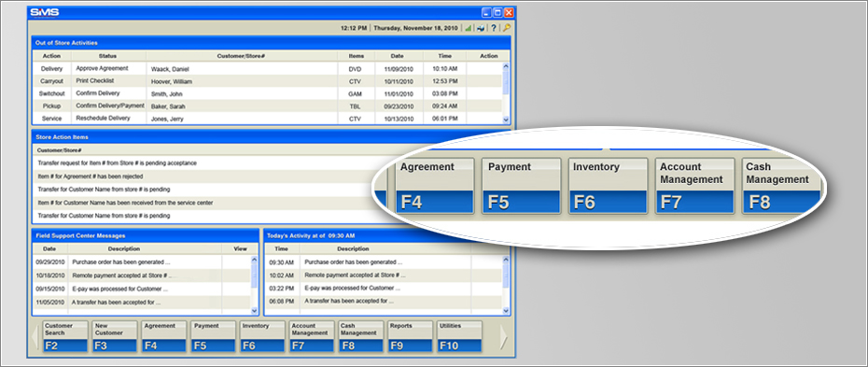Click the Pickup action cell

(51, 106)
